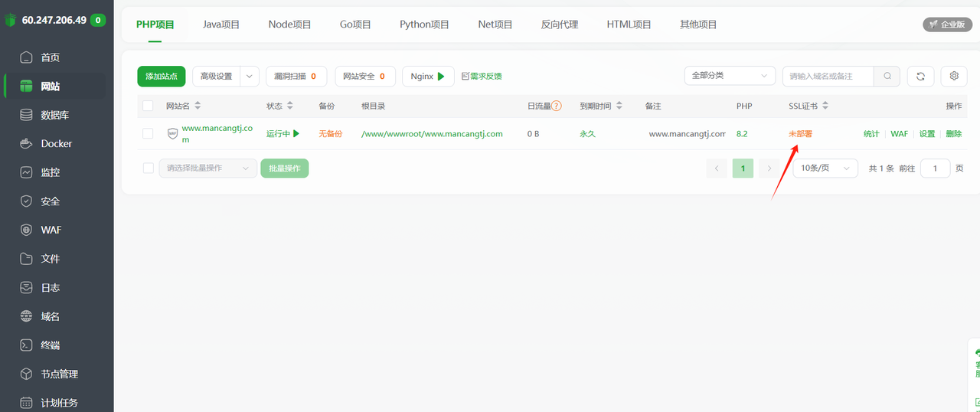Click the WAF globe icon in sidebar

pyautogui.click(x=27, y=231)
